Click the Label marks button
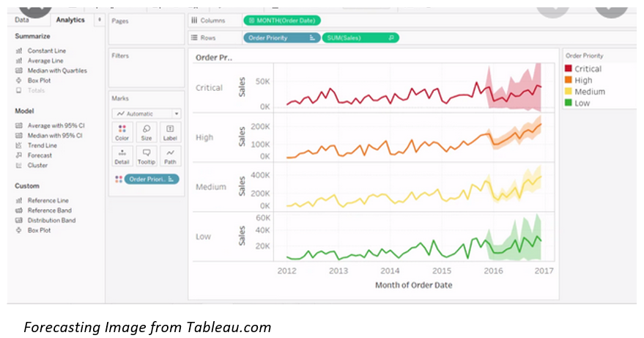The image size is (644, 338). (x=170, y=132)
